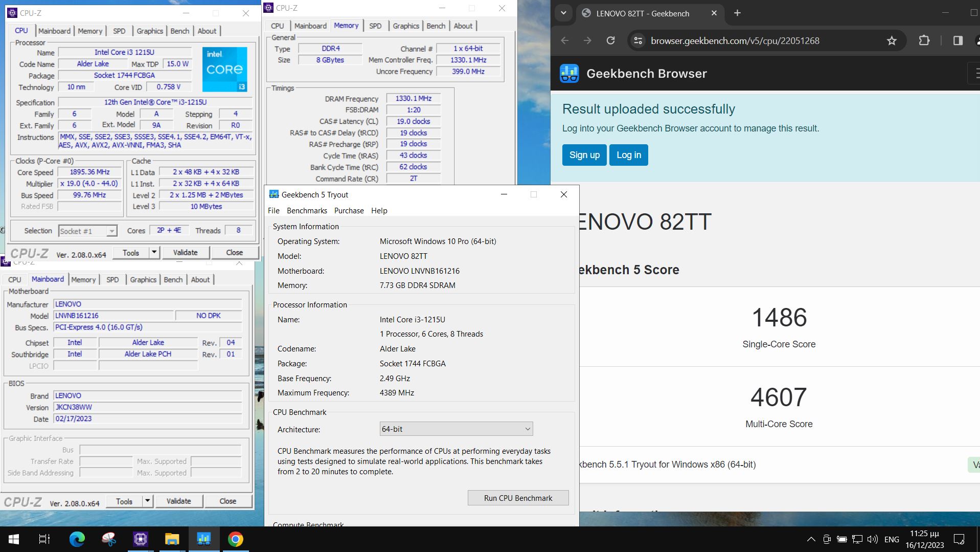Screen dimensions: 980x552
Task: Open Geekbench Purchase menu
Action: point(349,211)
